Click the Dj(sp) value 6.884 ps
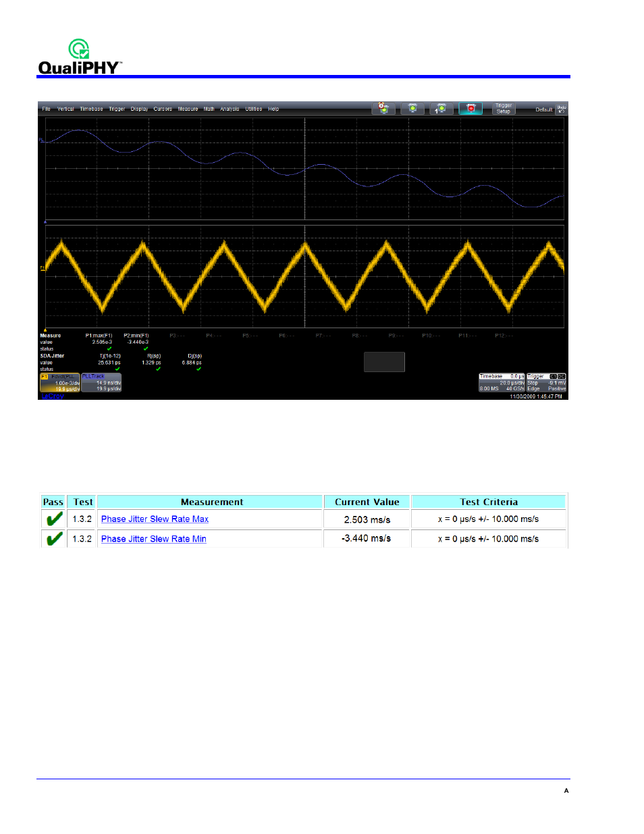Image resolution: width=644 pixels, height=834 pixels. [x=192, y=363]
